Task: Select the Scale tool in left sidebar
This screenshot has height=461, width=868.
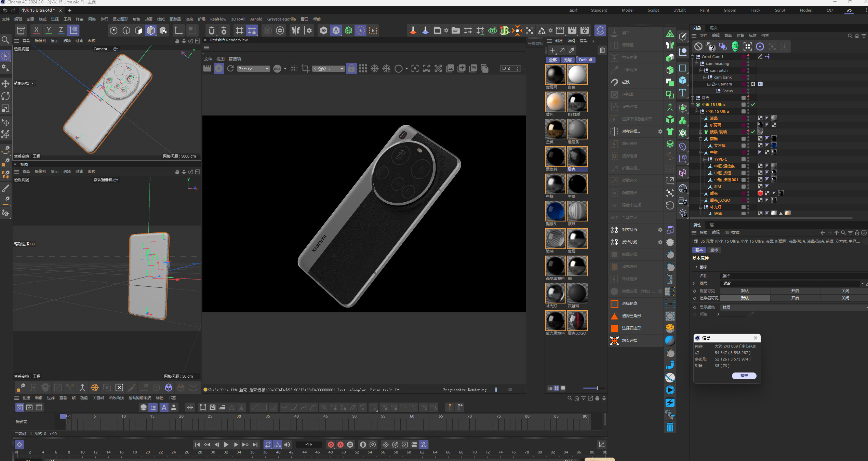Action: [5, 109]
